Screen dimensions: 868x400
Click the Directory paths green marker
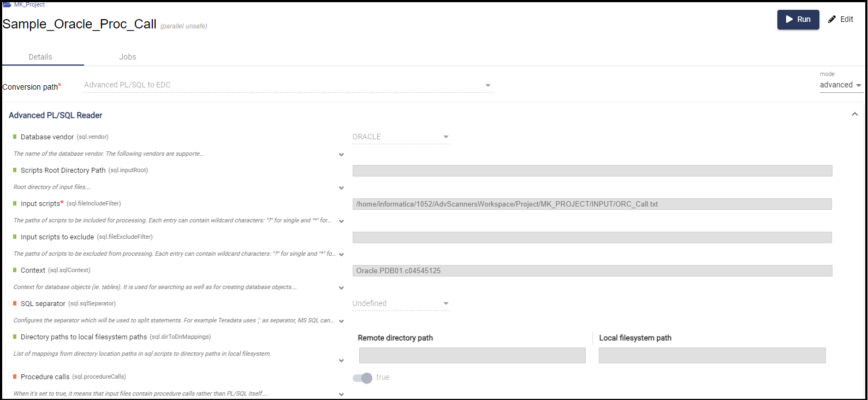pyautogui.click(x=15, y=337)
